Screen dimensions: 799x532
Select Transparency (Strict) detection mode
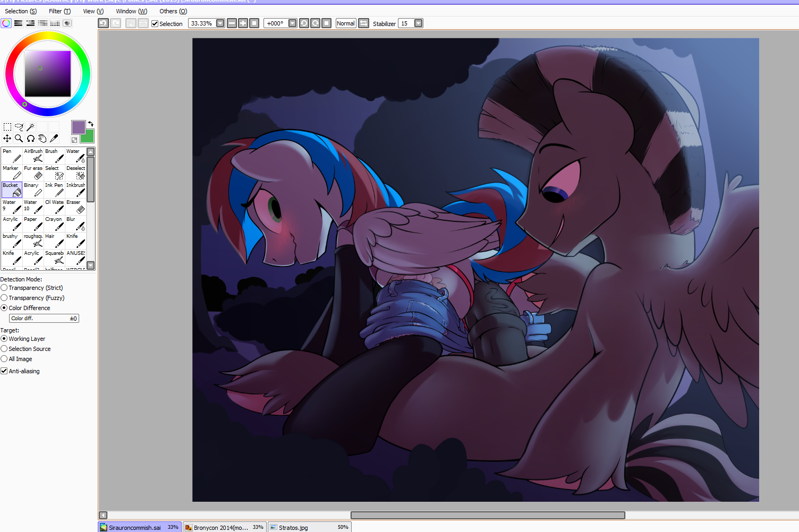(x=4, y=288)
